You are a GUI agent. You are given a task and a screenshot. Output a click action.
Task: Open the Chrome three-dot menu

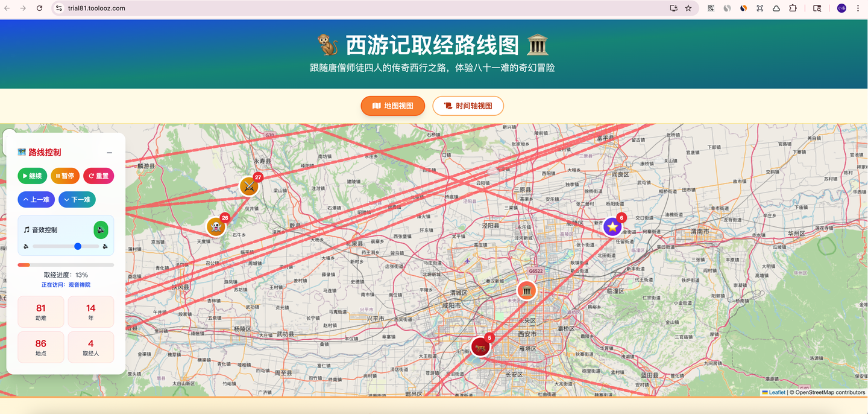tap(858, 8)
